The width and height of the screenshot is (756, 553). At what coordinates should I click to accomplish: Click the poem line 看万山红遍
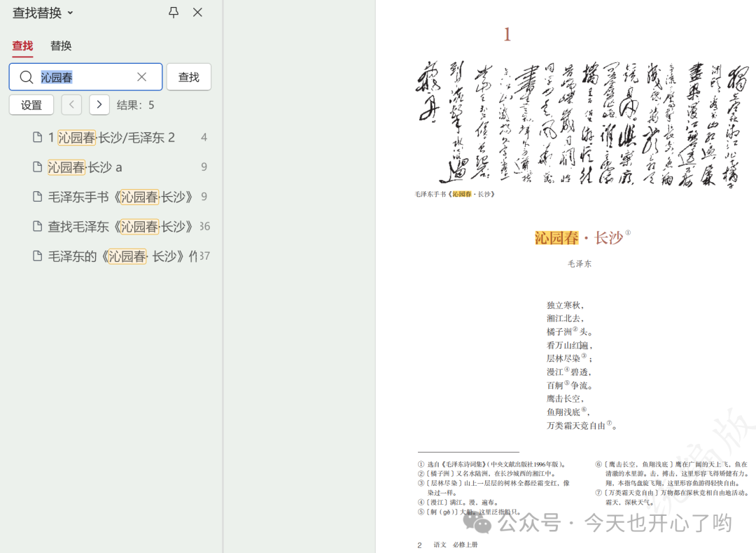569,345
